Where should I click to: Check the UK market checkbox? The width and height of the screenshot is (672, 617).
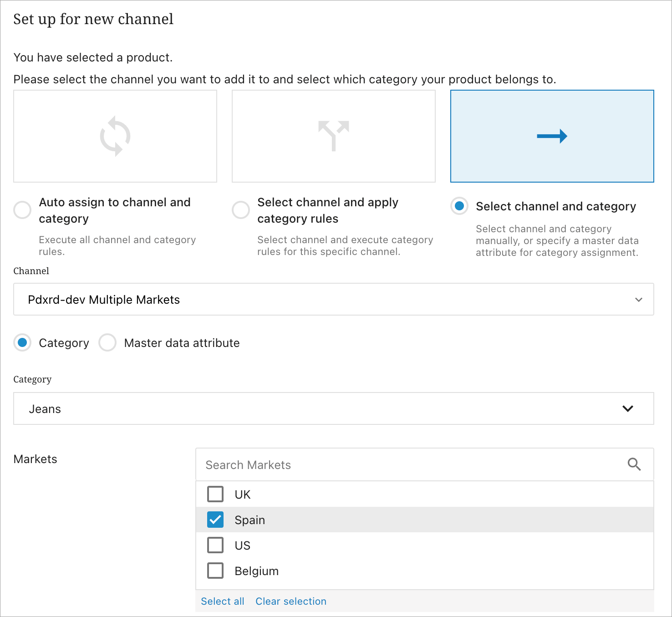[x=215, y=494]
